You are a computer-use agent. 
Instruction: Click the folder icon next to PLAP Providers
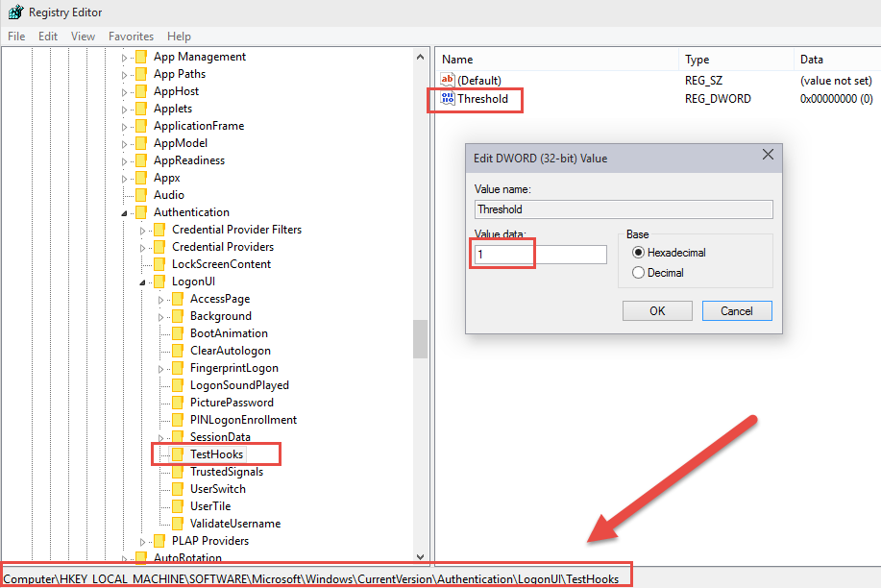tap(159, 541)
